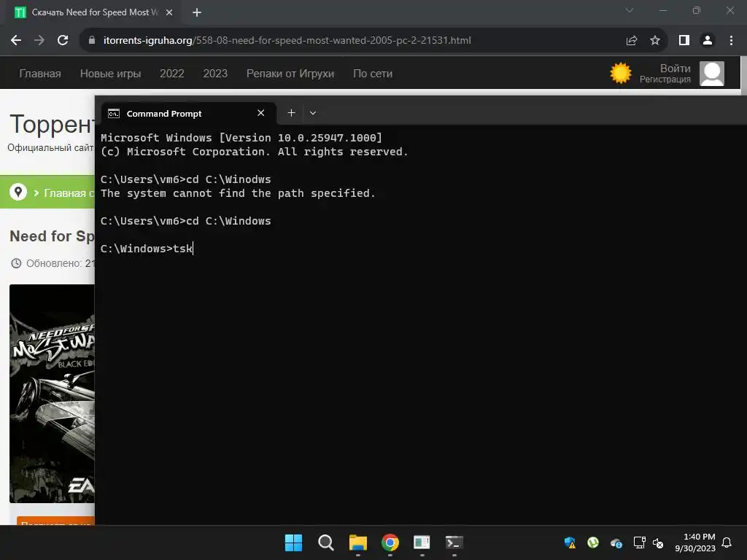Go forward in Chrome browser
The width and height of the screenshot is (747, 560).
(39, 41)
